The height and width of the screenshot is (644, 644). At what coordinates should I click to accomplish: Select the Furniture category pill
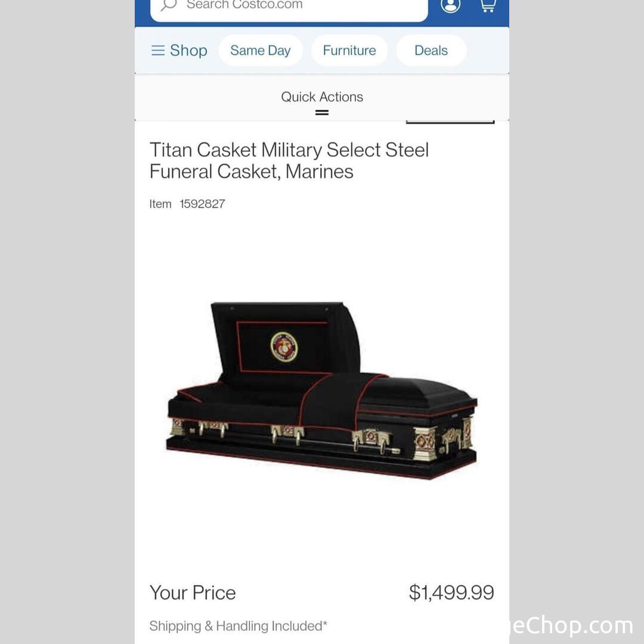(x=349, y=51)
